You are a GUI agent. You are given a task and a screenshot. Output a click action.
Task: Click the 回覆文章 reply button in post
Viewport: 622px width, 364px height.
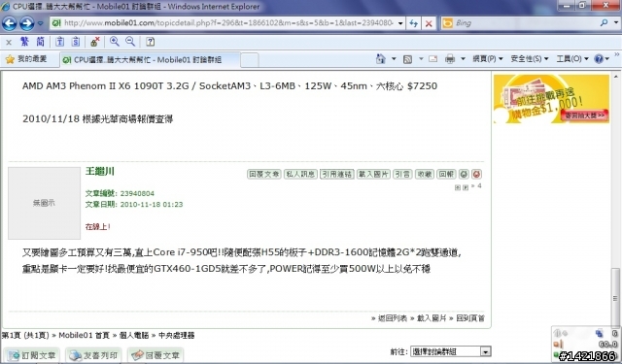263,175
